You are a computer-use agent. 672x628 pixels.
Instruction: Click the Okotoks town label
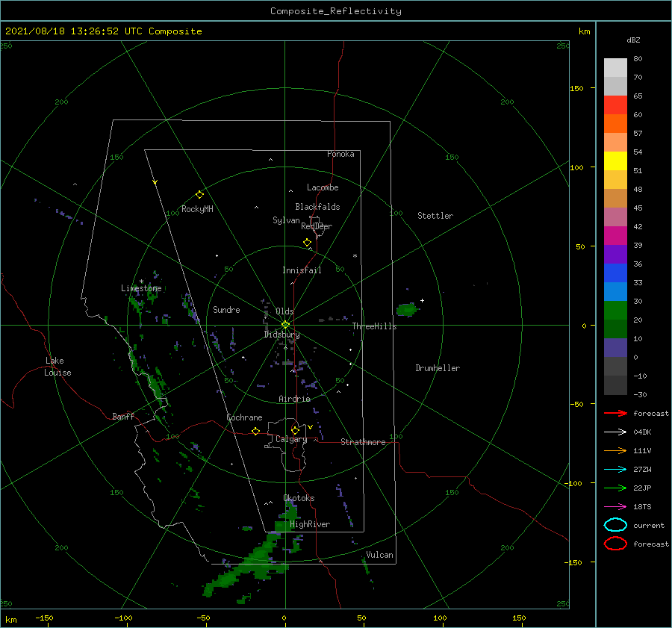click(299, 498)
